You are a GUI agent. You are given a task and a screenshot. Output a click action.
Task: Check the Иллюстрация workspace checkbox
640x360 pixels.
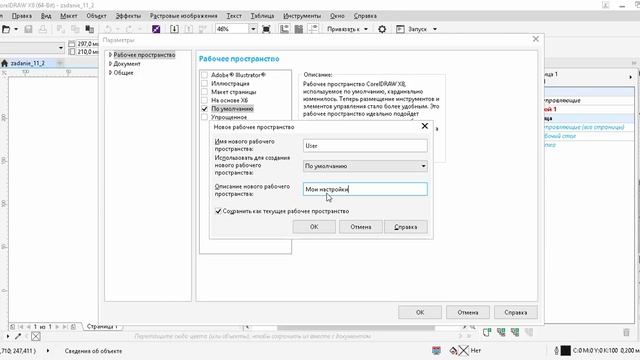(204, 83)
